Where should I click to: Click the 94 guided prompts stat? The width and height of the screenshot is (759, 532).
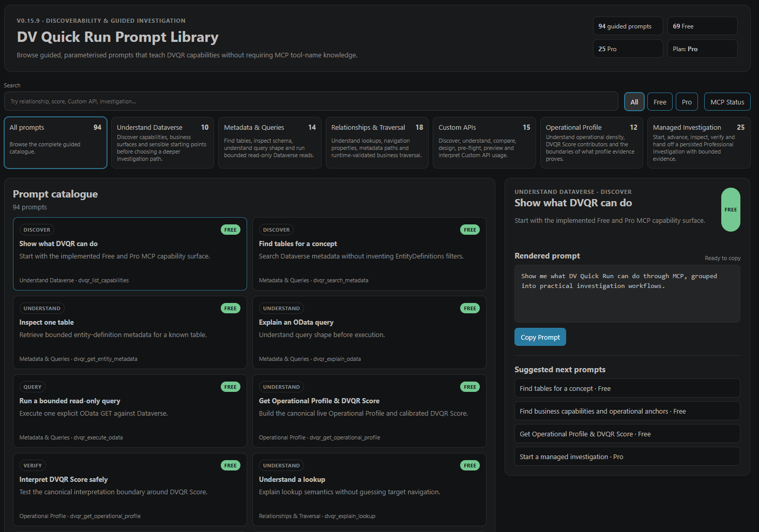point(628,26)
